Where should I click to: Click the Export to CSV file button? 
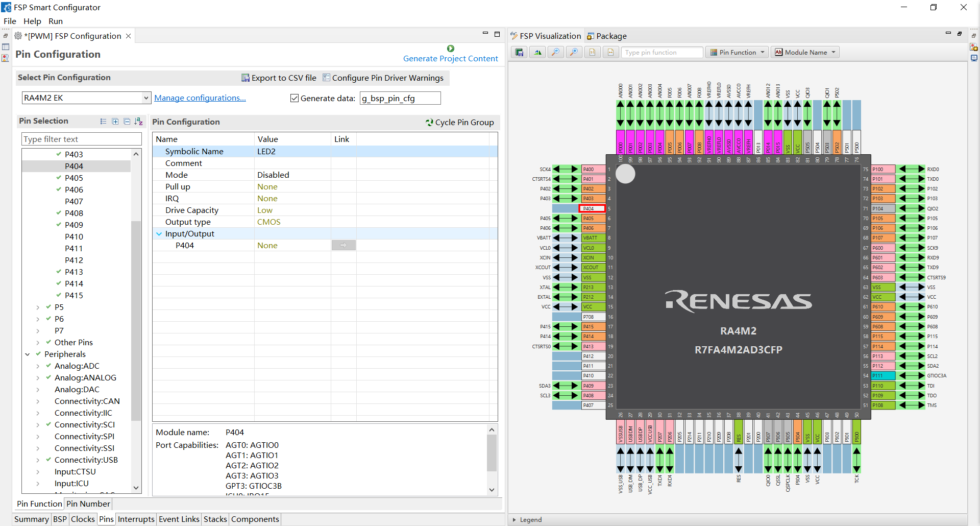click(x=279, y=78)
